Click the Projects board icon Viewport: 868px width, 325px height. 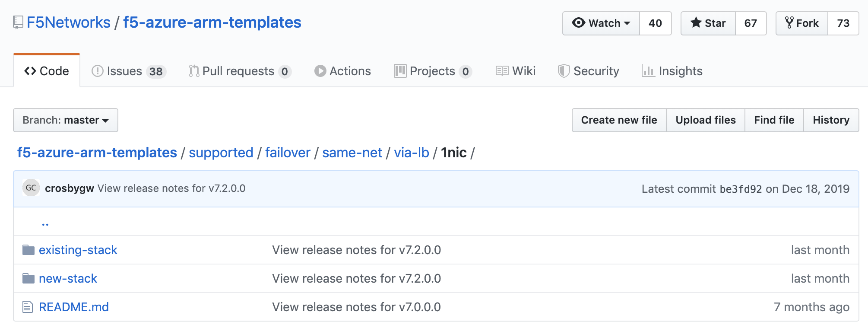coord(400,71)
